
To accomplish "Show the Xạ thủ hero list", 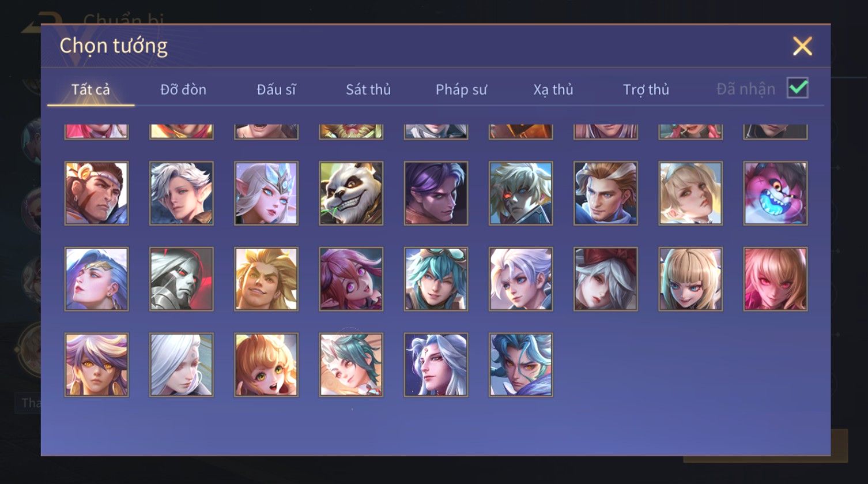I will click(553, 89).
